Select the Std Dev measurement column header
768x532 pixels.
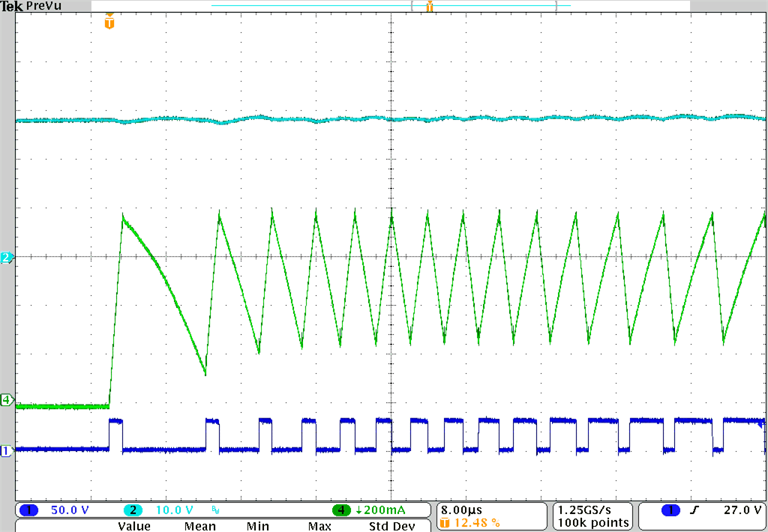pos(391,527)
